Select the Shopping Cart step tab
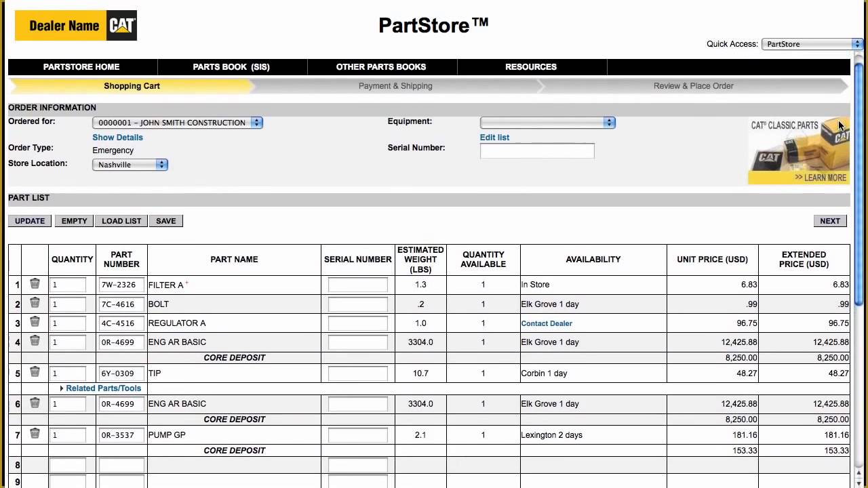868x488 pixels. coord(132,86)
